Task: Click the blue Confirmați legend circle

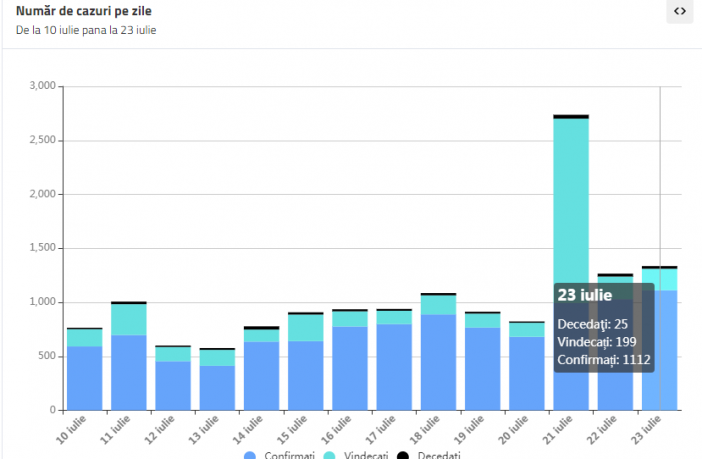Action: [x=252, y=455]
